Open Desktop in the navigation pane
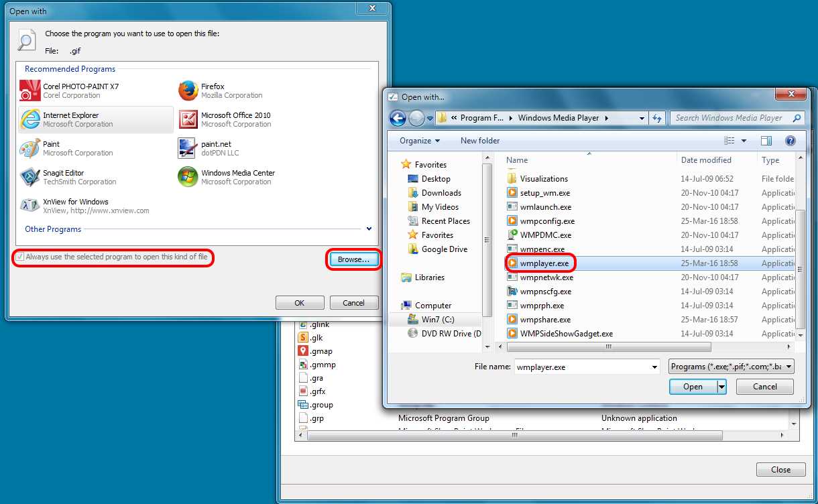The height and width of the screenshot is (504, 818). (x=436, y=179)
